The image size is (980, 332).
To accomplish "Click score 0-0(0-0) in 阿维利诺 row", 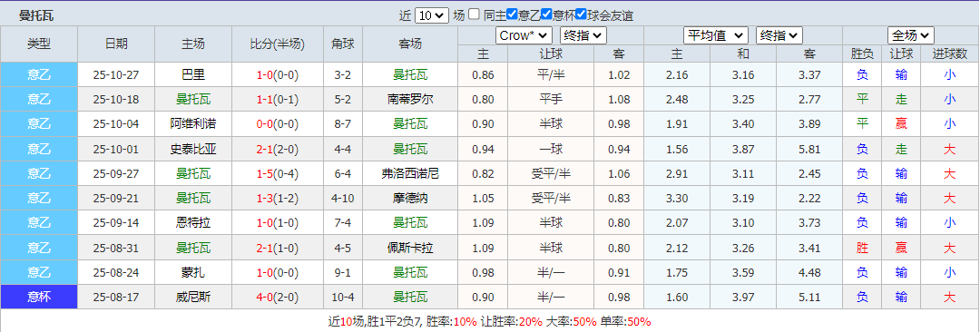I will 278,123.
